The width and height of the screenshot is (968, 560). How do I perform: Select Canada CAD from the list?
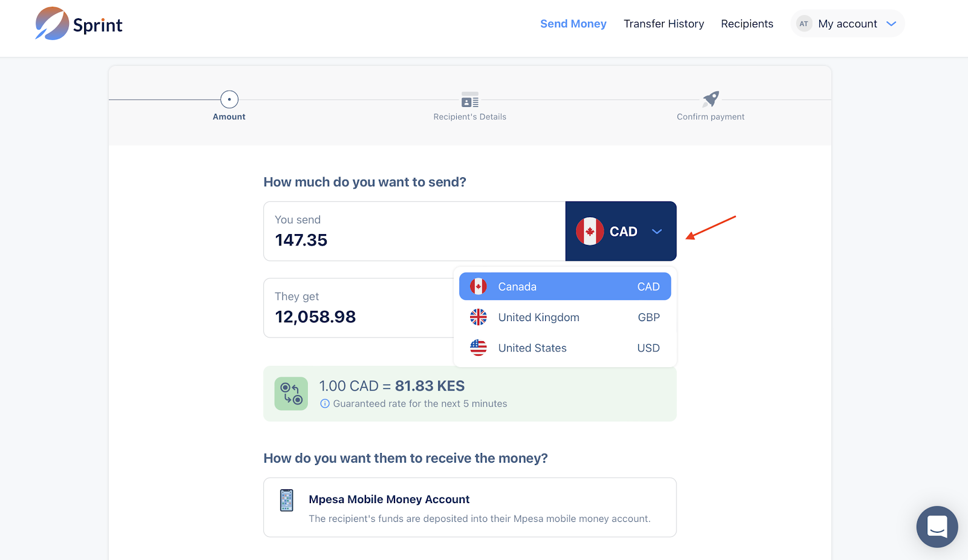click(564, 287)
